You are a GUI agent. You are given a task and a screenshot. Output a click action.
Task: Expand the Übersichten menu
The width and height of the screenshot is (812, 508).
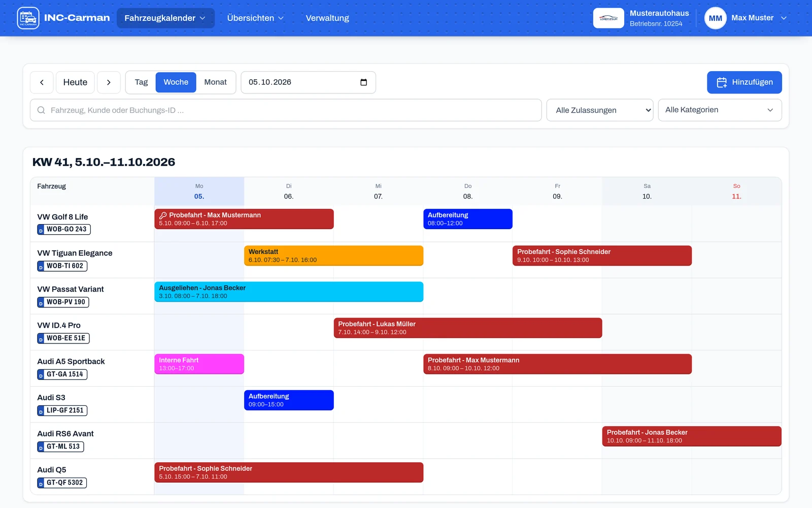(255, 18)
